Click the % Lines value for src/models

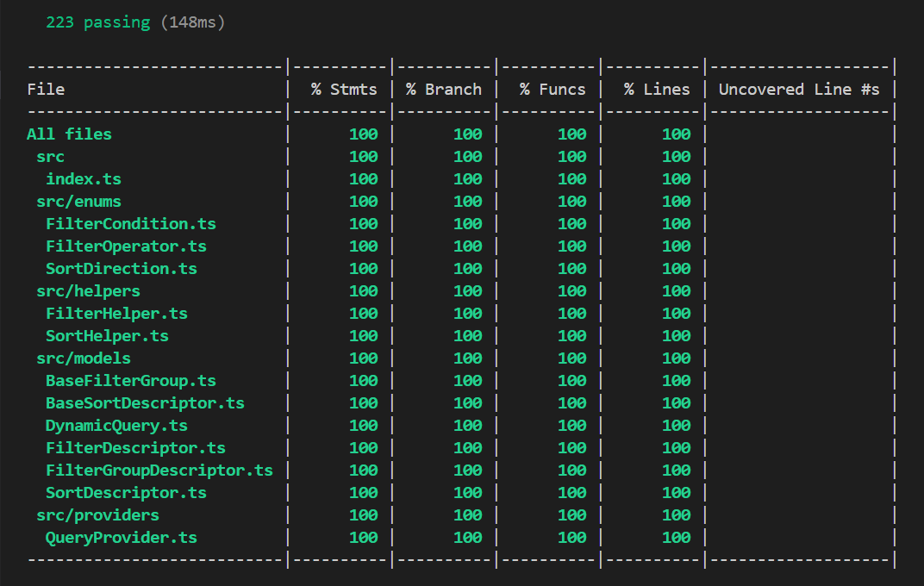pyautogui.click(x=676, y=358)
